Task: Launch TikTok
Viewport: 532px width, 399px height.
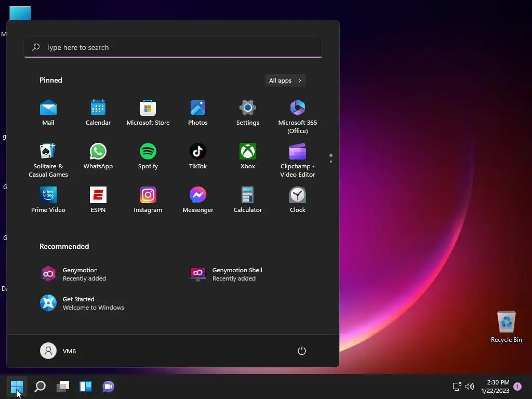Action: (198, 156)
